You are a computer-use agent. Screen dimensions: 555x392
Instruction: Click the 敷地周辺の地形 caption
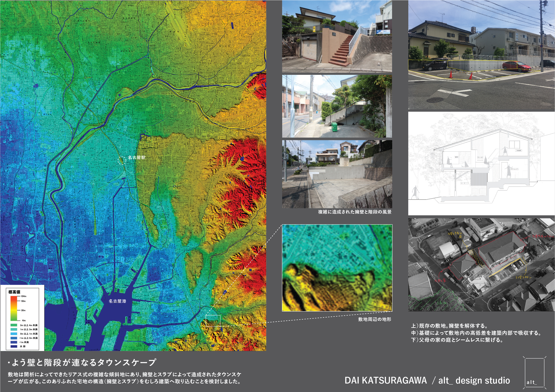pyautogui.click(x=374, y=319)
